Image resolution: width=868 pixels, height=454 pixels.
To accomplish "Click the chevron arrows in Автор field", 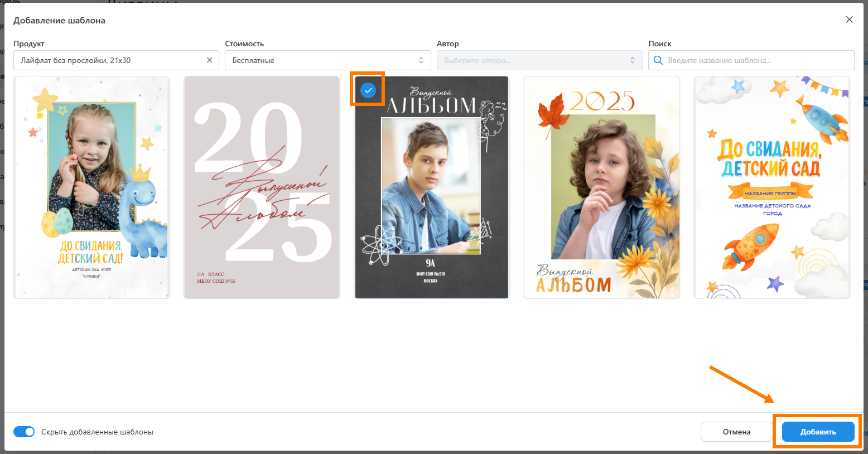I will tap(633, 60).
